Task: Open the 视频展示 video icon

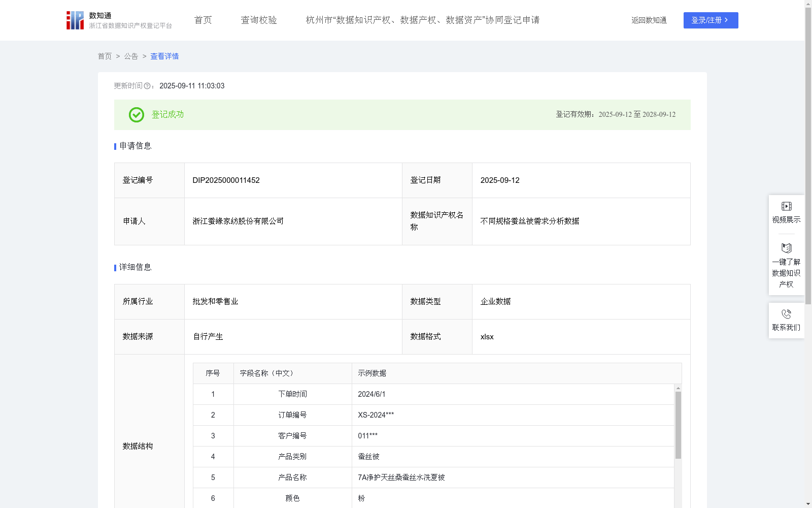Action: coord(786,206)
